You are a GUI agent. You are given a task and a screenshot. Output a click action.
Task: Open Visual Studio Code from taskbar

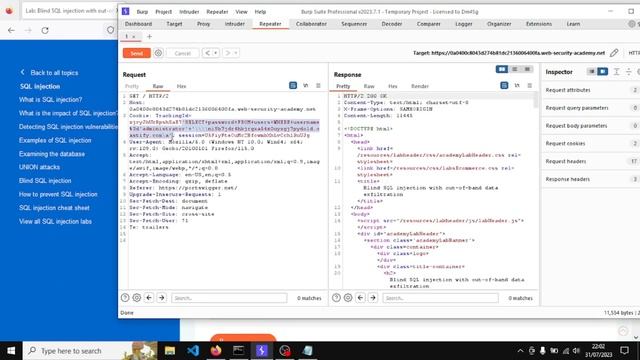pyautogui.click(x=193, y=351)
